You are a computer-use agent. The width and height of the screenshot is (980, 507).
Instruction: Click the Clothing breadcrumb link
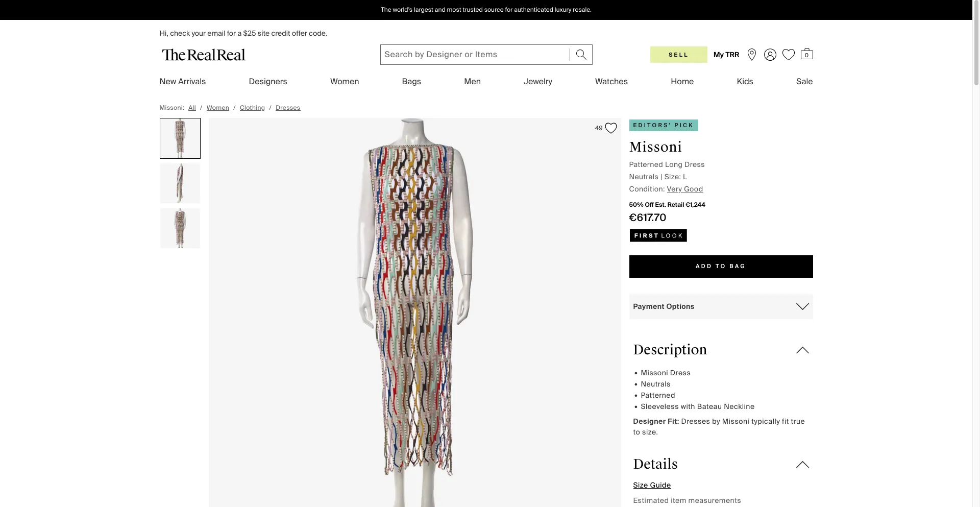click(252, 108)
